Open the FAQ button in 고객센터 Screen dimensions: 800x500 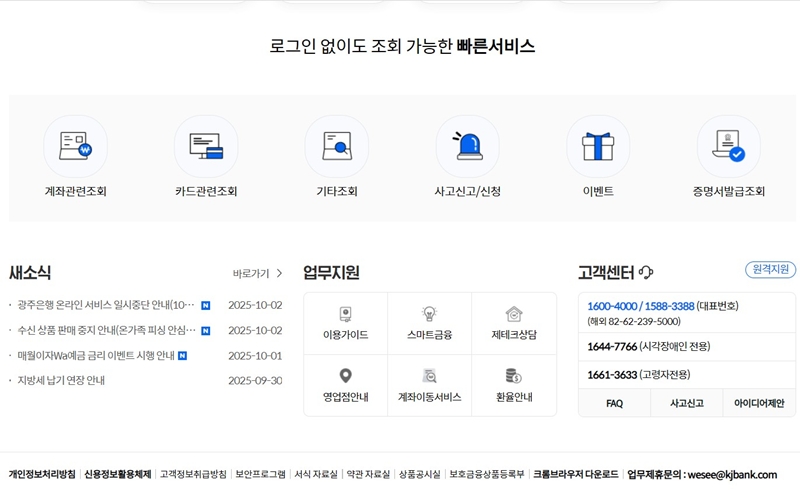point(614,404)
